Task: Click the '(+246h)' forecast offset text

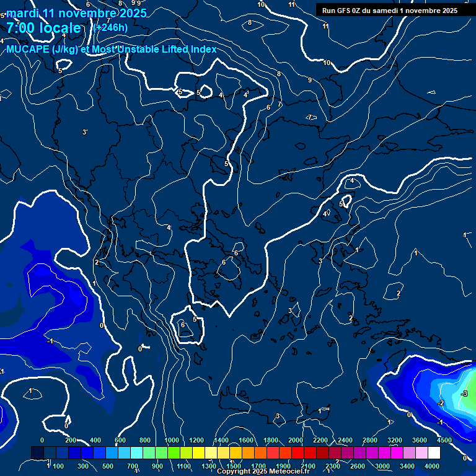Action: (110, 28)
